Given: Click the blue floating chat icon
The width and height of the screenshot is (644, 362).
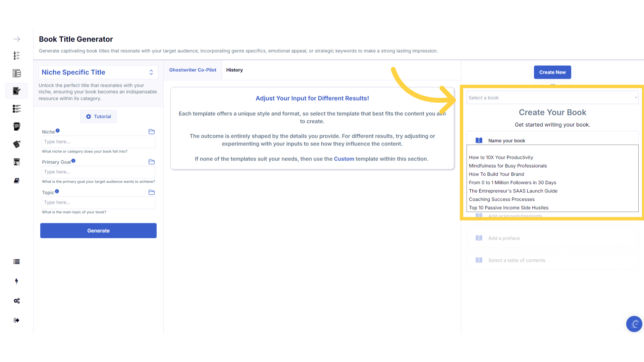Looking at the screenshot, I should point(634,324).
